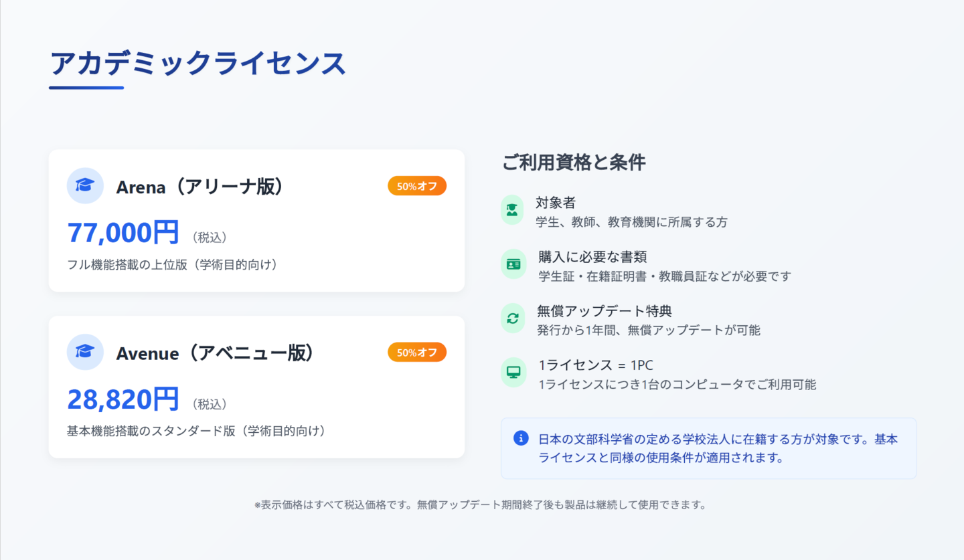Click the 77,000円 price
The image size is (964, 560).
coord(123,233)
